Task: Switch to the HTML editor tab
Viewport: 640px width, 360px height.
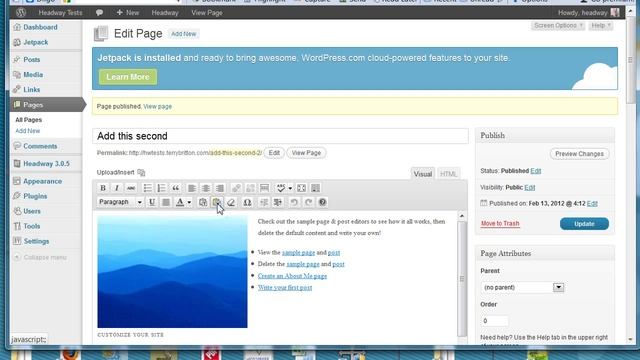Action: [448, 174]
